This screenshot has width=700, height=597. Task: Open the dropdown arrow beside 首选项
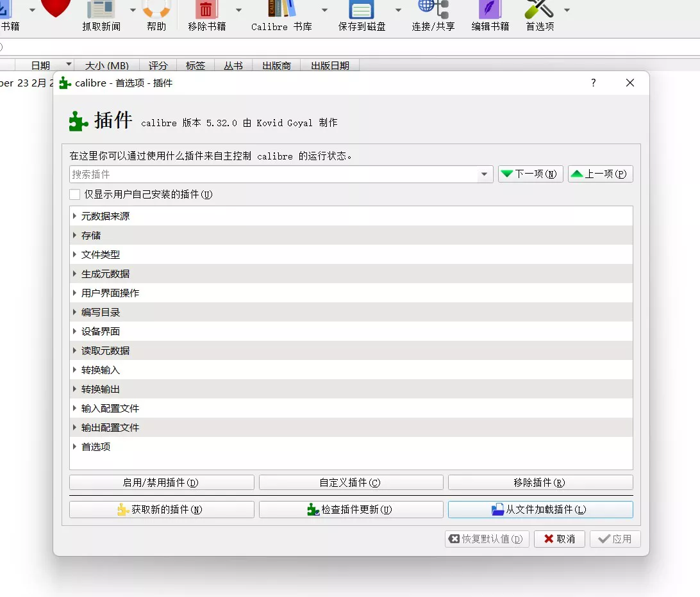point(567,10)
